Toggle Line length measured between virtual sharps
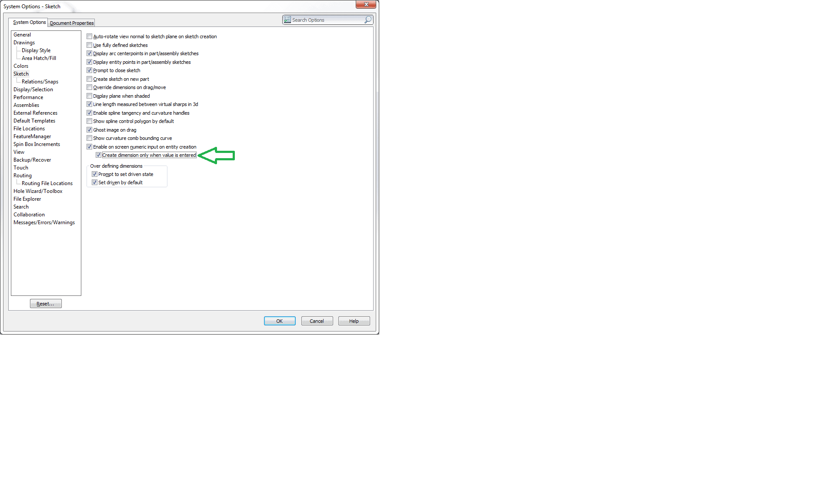 pyautogui.click(x=89, y=104)
